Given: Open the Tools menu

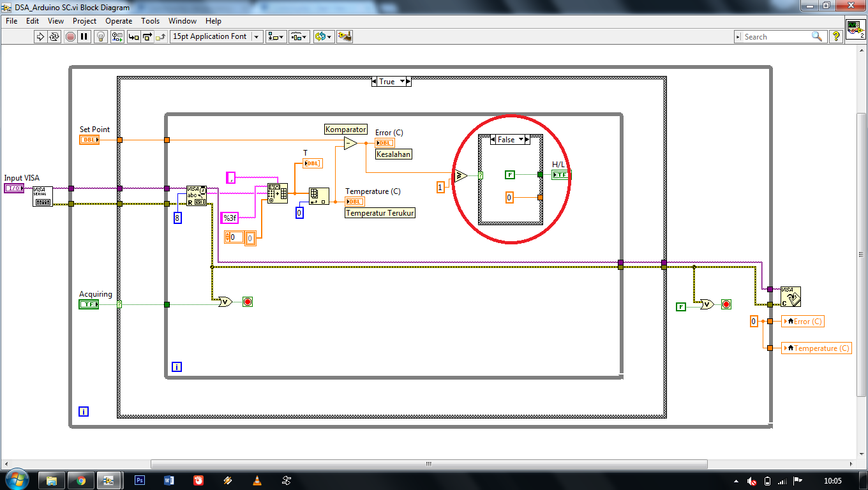Looking at the screenshot, I should click(x=151, y=21).
